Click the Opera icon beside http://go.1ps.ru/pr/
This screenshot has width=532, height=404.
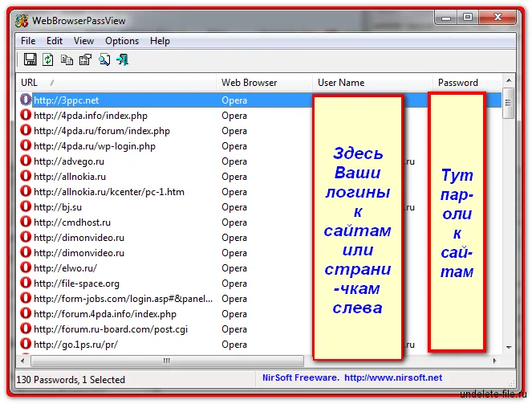tap(26, 344)
